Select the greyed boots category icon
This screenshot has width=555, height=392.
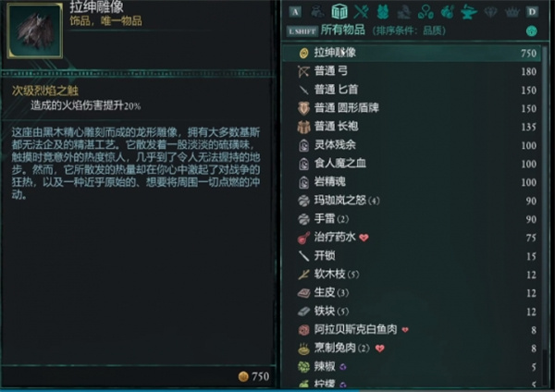click(404, 12)
